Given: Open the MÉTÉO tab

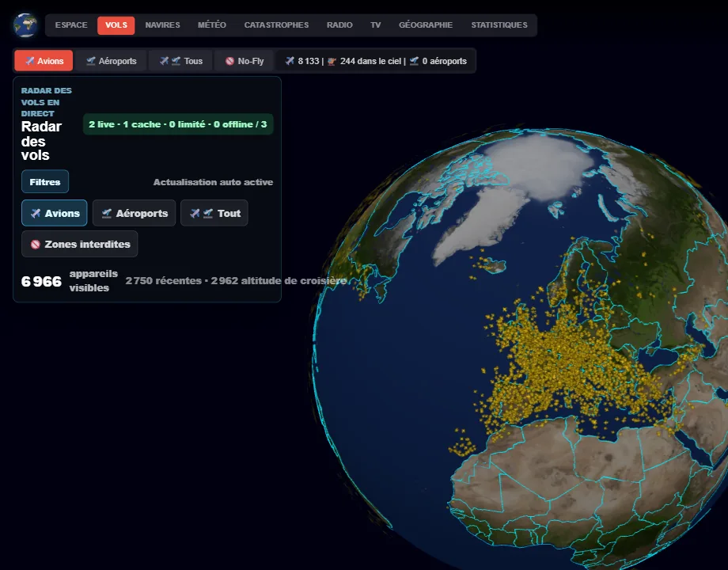Looking at the screenshot, I should (x=212, y=25).
